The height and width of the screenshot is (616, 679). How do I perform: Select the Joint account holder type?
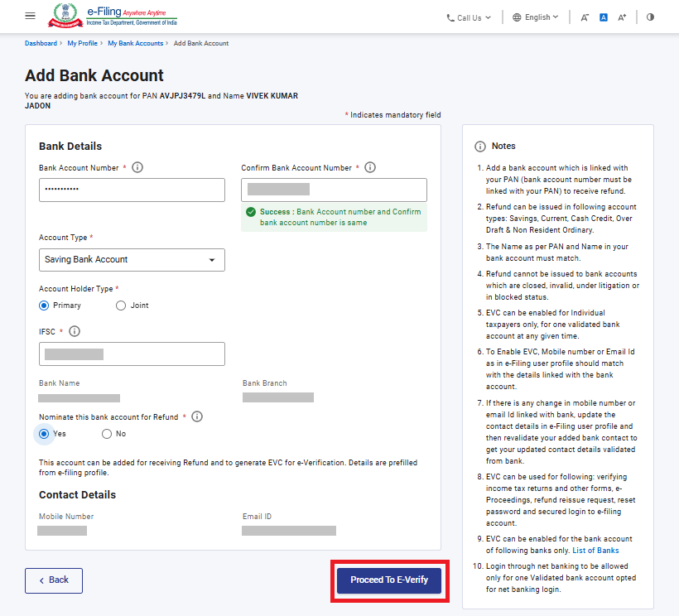pyautogui.click(x=121, y=306)
